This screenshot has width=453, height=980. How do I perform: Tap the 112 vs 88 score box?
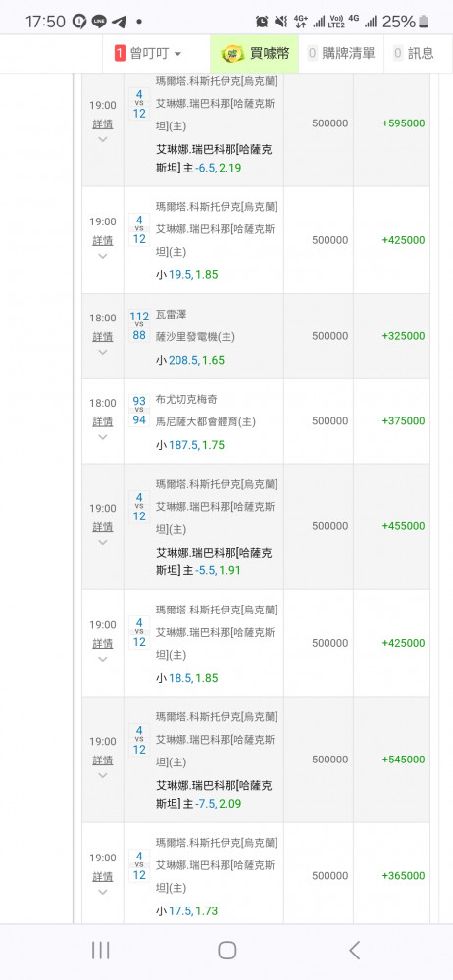point(139,325)
